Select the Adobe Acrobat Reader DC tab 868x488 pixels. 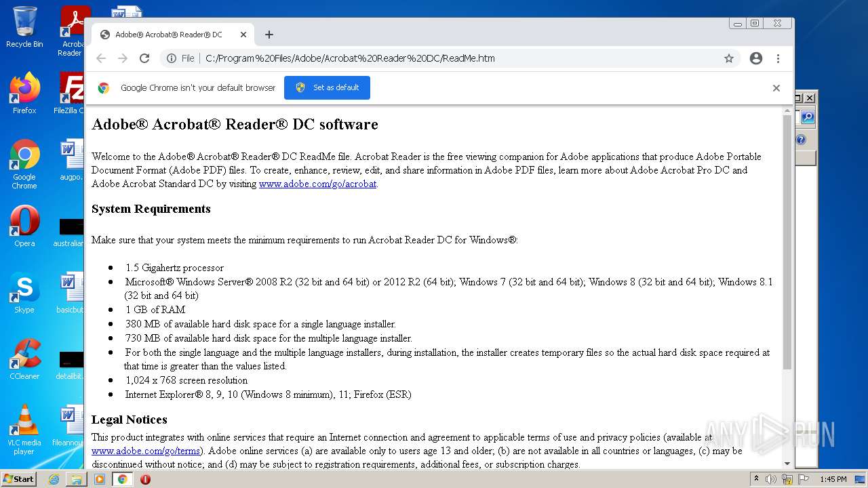[x=173, y=35]
